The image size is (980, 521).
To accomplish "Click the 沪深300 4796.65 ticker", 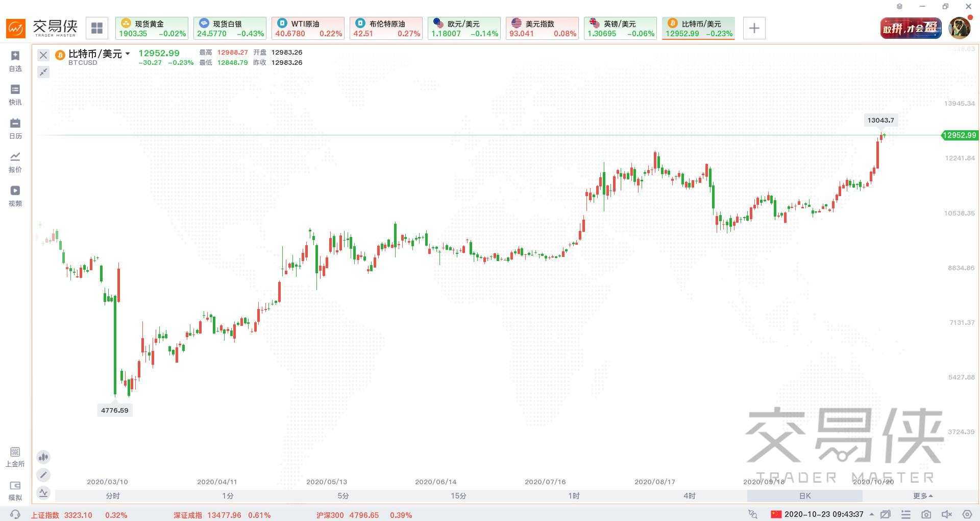I will pos(364,515).
